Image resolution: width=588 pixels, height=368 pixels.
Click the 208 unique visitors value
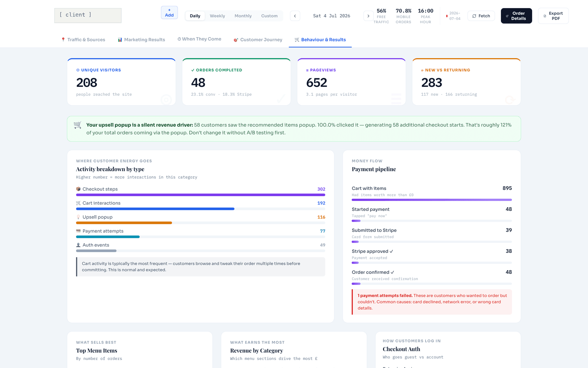coord(87,82)
